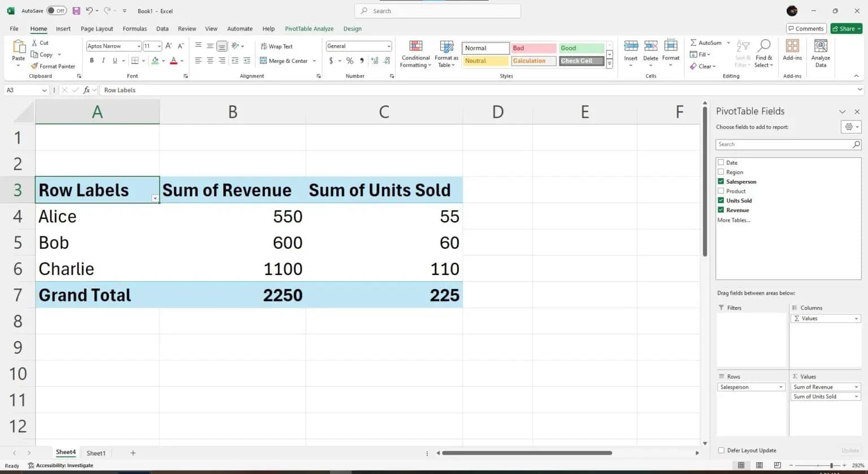Click the Comma Style icon

click(362, 61)
